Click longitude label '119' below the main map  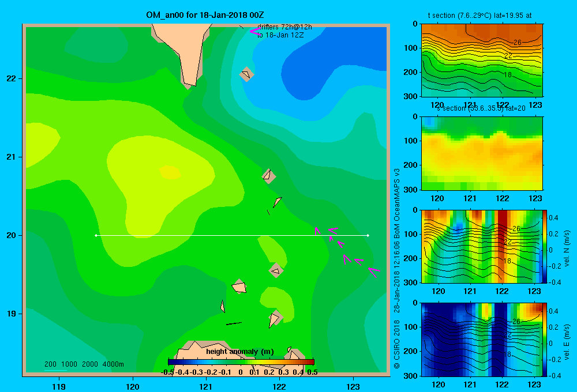[59, 386]
